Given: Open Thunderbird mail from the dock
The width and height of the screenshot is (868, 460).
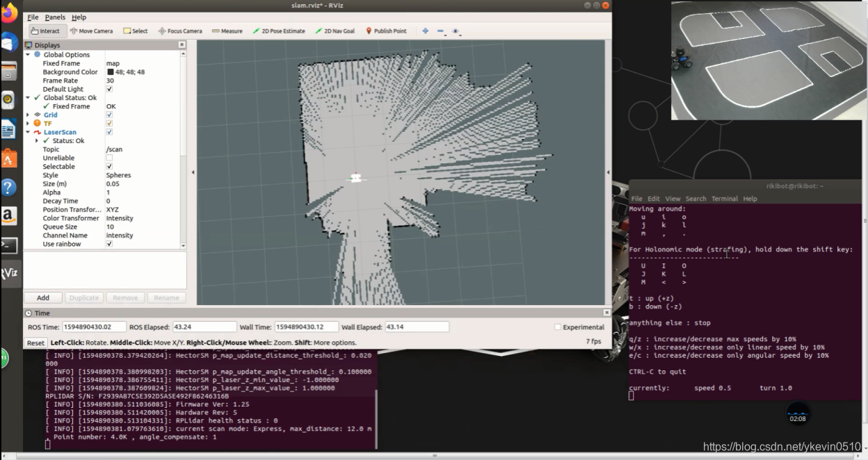Looking at the screenshot, I should (x=9, y=42).
